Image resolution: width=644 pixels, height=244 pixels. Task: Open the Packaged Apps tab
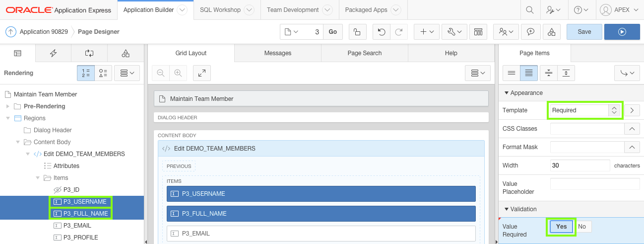click(x=366, y=10)
